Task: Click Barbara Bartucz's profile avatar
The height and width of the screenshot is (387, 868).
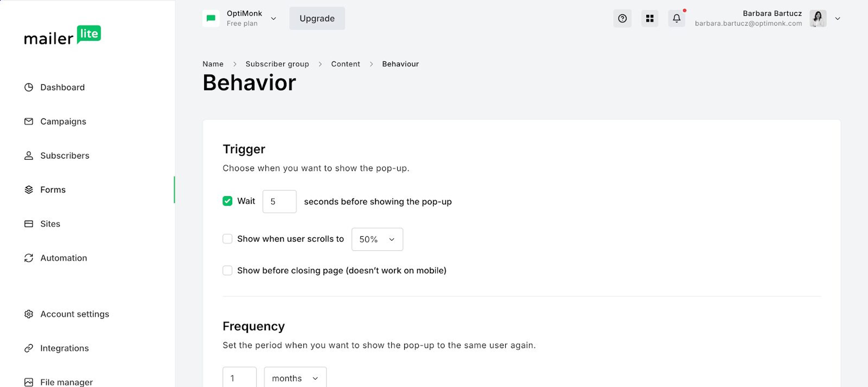Action: (x=818, y=19)
